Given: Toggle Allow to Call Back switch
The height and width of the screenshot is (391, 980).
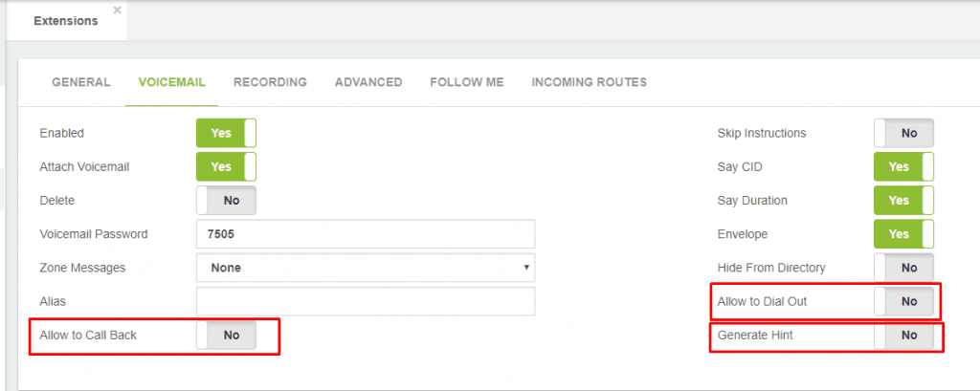Looking at the screenshot, I should (226, 335).
